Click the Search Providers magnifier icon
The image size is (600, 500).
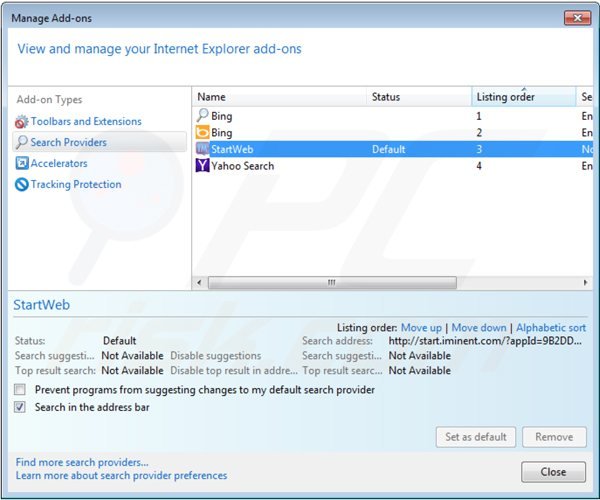pyautogui.click(x=22, y=142)
